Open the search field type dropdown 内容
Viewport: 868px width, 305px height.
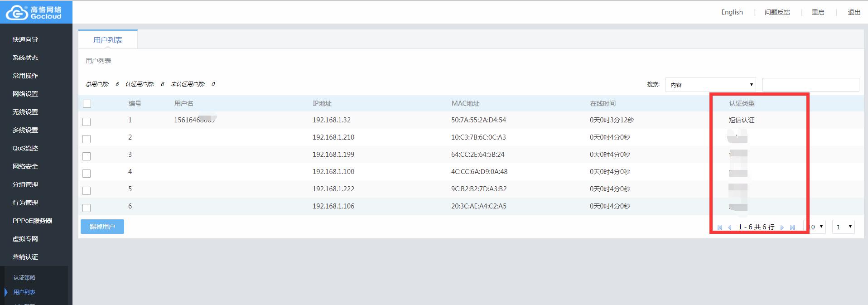(x=710, y=85)
